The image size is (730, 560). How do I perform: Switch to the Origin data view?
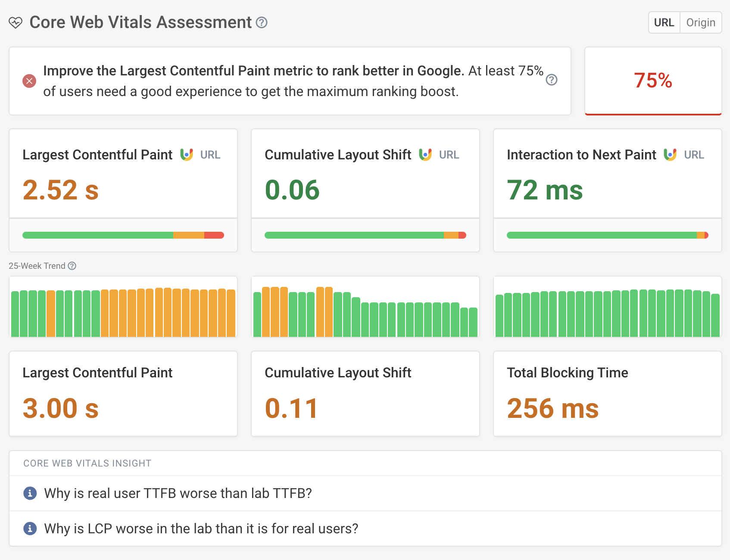tap(701, 22)
